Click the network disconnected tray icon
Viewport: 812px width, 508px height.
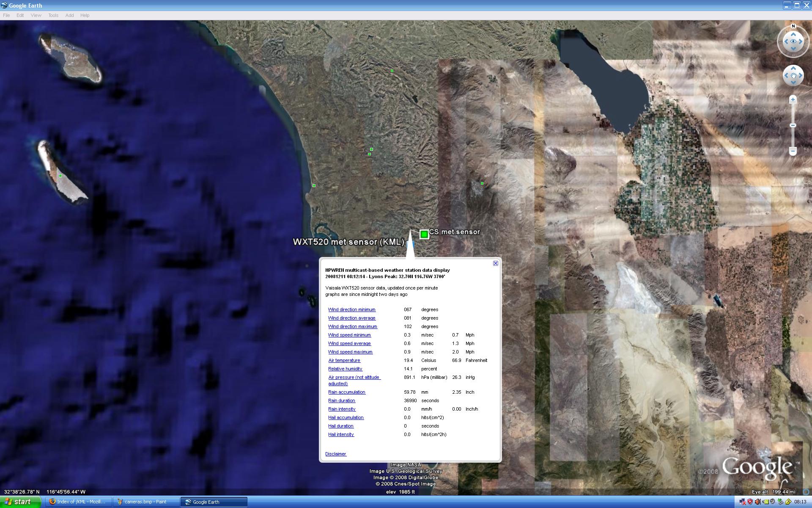(743, 502)
